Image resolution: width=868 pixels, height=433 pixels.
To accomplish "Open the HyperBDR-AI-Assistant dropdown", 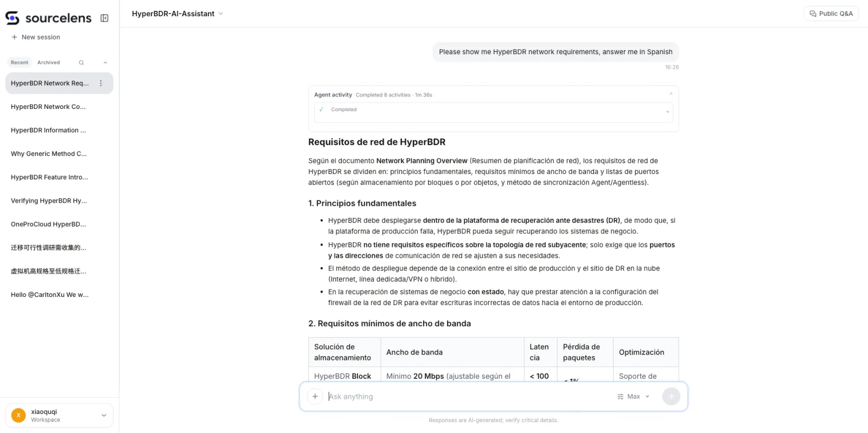I will 177,14.
